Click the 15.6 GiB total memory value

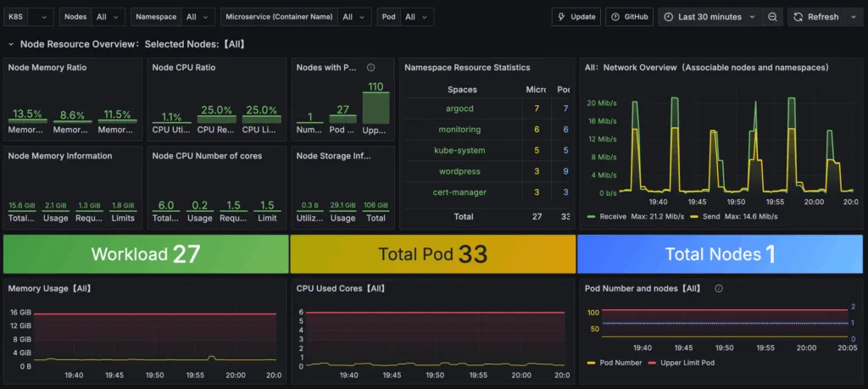21,206
